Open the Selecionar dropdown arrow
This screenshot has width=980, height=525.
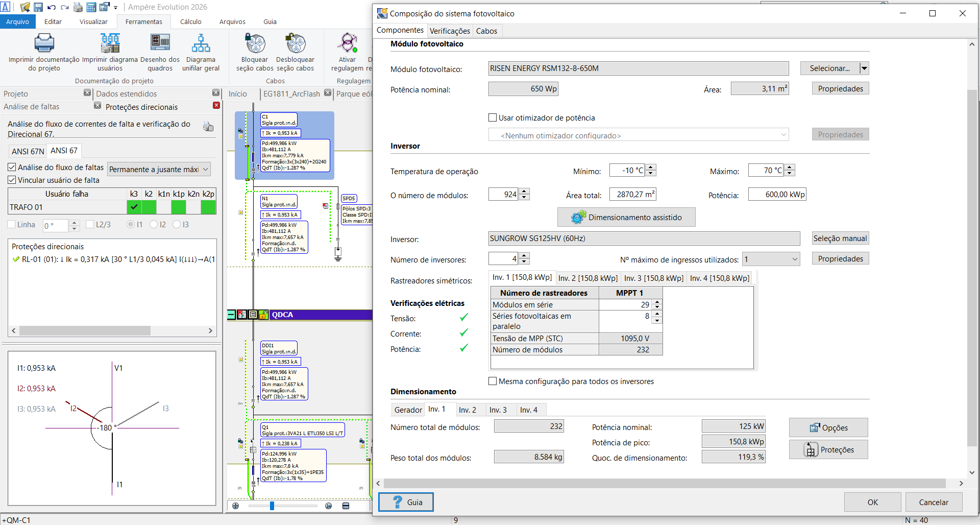[x=864, y=68]
